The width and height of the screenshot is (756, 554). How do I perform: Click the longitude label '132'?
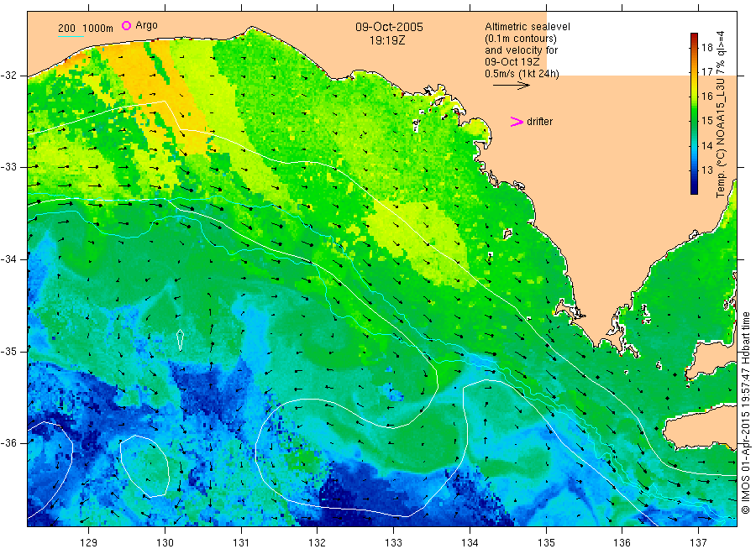coord(318,542)
